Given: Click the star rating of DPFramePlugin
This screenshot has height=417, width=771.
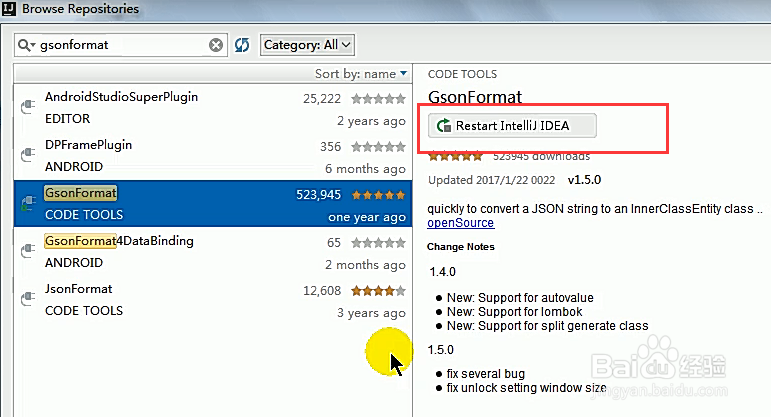Looking at the screenshot, I should pos(378,147).
